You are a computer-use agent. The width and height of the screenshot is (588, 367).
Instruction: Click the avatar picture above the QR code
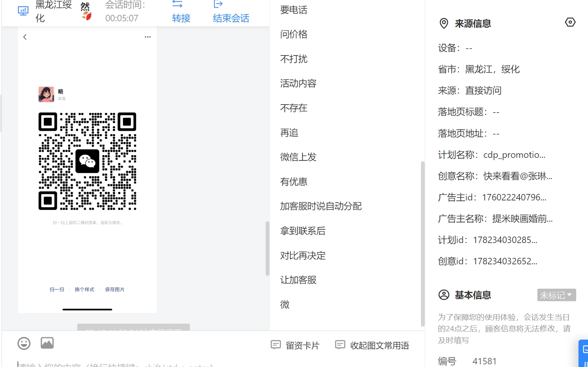pos(46,94)
